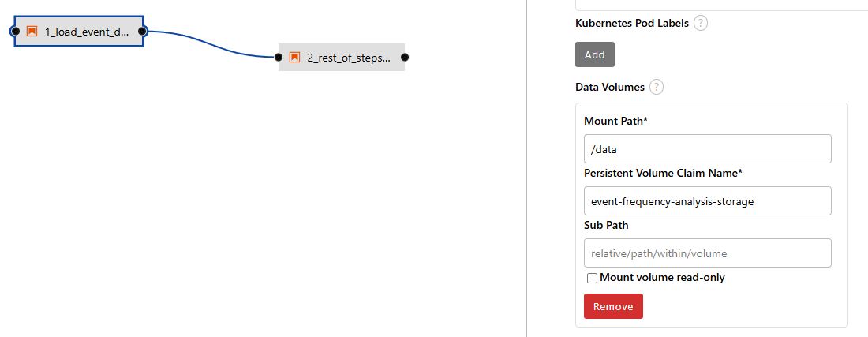Screen dimensions: 868x337
Task: Remove the /data data volume entry
Action: tap(613, 306)
